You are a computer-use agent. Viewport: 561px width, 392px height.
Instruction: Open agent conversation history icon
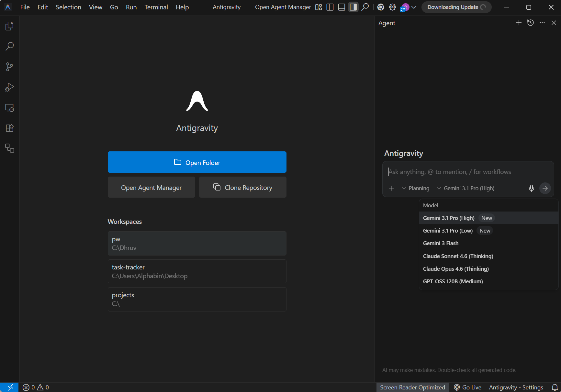point(530,23)
